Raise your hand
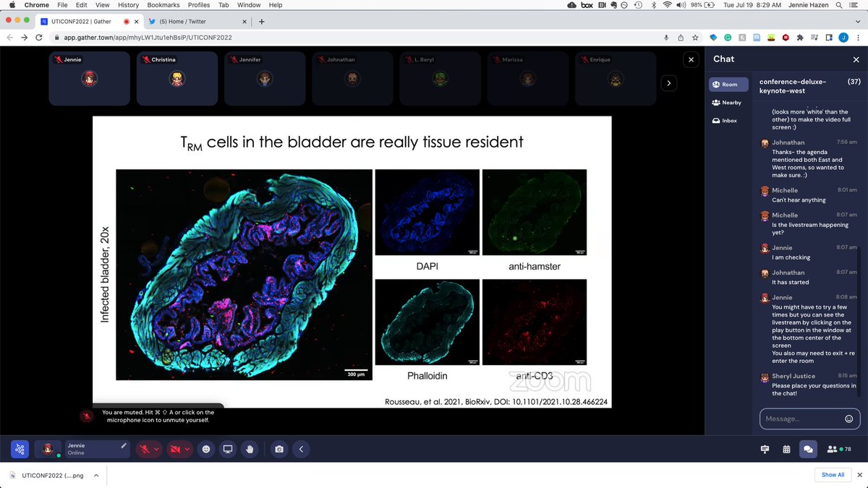Viewport: 868px width, 488px height. tap(250, 449)
